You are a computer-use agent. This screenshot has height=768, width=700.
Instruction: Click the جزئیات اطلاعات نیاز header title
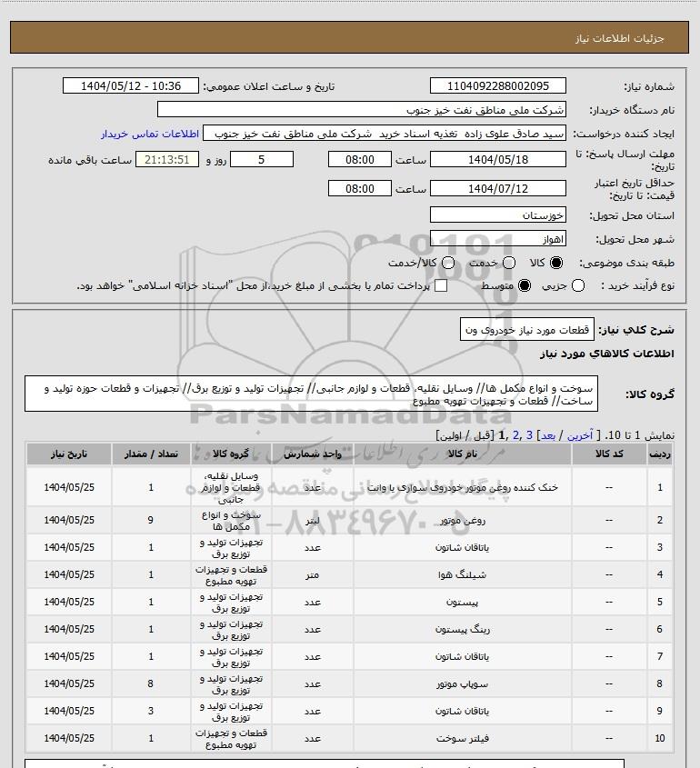620,38
